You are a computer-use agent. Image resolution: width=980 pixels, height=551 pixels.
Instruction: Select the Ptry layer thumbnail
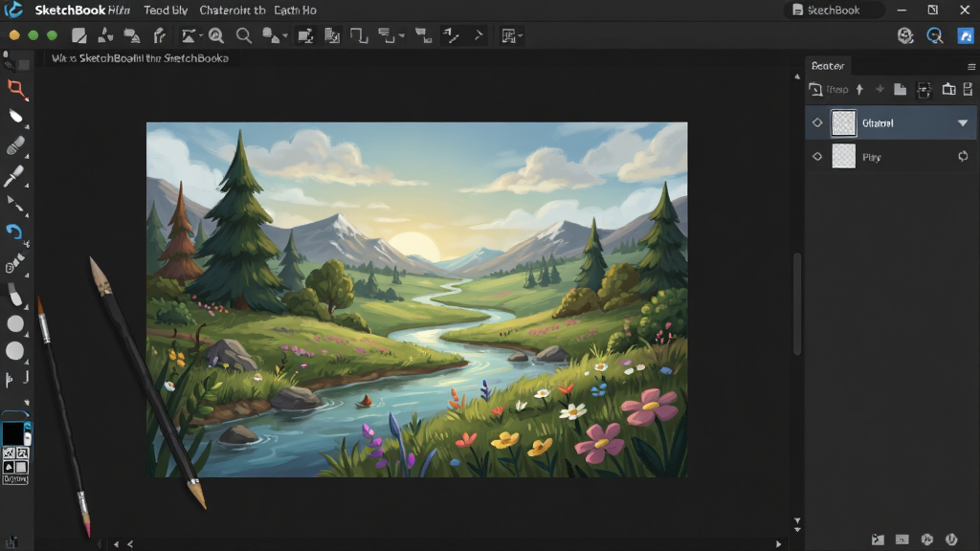pos(844,156)
